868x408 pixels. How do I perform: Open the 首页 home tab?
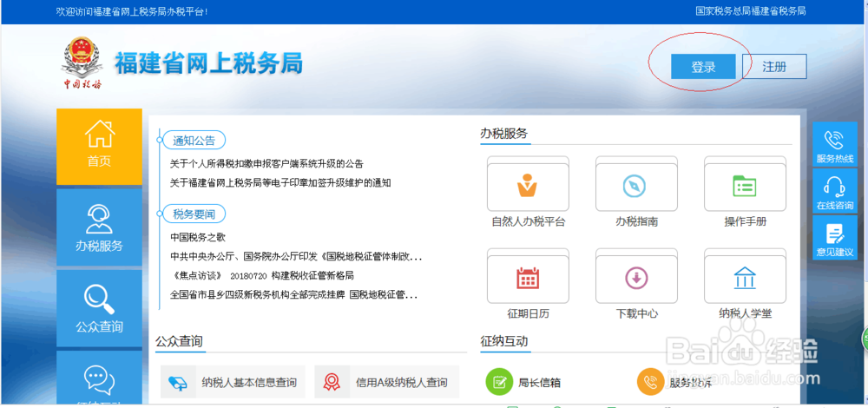tap(99, 147)
